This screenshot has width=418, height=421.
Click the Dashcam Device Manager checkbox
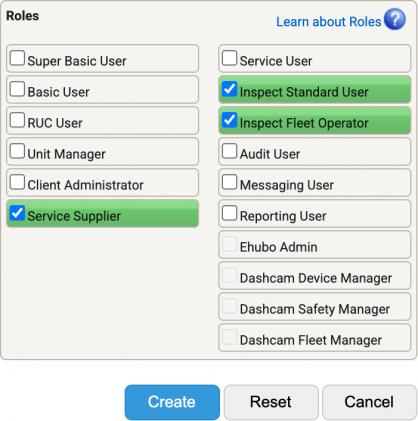pyautogui.click(x=229, y=275)
